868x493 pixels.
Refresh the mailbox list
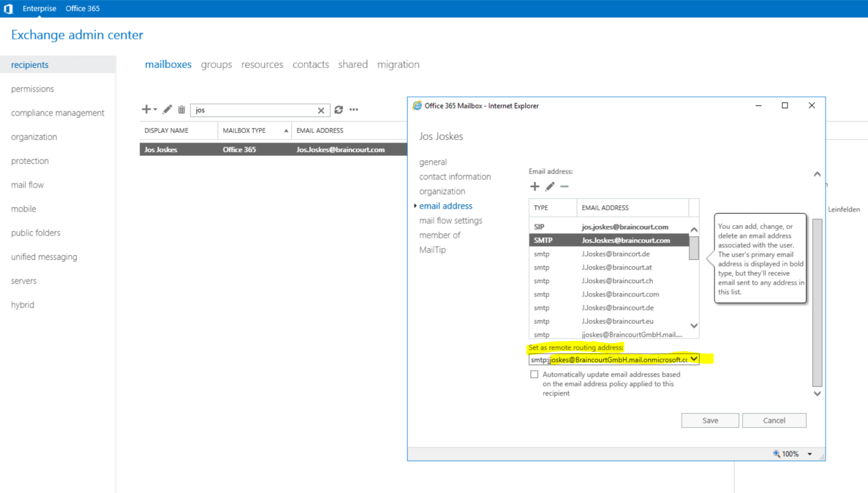[x=338, y=110]
